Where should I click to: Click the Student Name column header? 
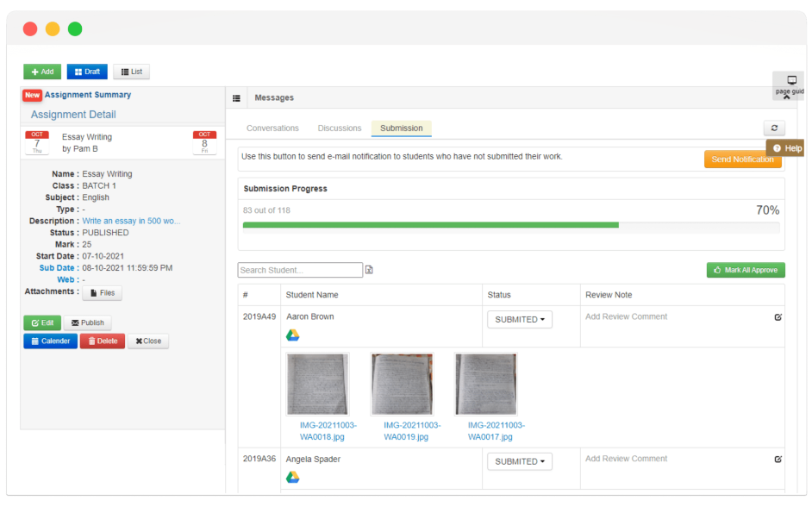(x=312, y=295)
